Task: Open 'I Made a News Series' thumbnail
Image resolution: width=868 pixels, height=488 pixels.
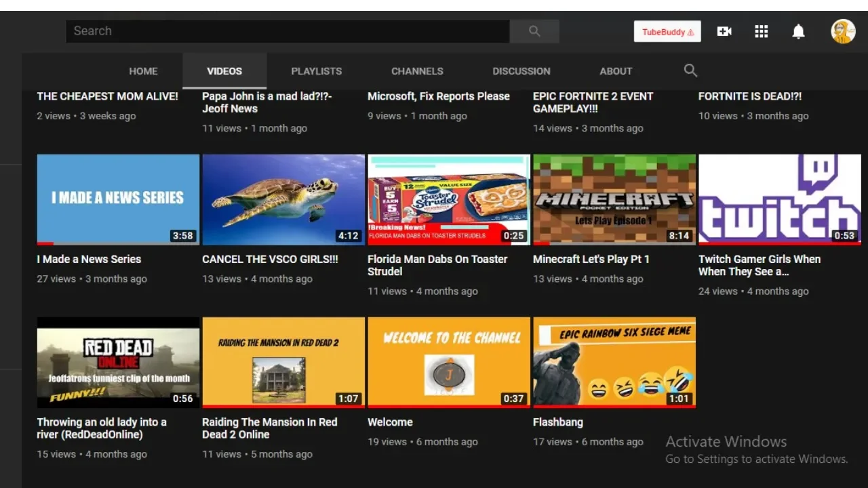Action: pos(118,199)
